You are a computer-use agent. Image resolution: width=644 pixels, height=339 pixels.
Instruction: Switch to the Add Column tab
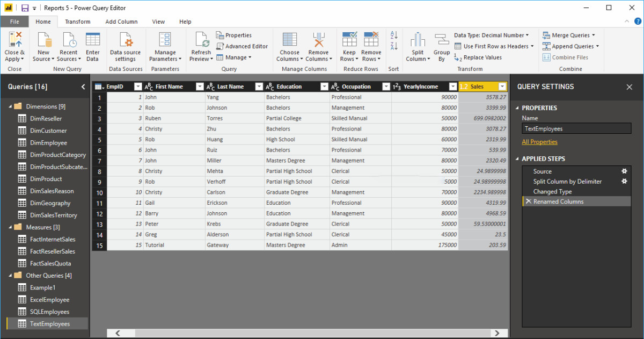coord(121,21)
